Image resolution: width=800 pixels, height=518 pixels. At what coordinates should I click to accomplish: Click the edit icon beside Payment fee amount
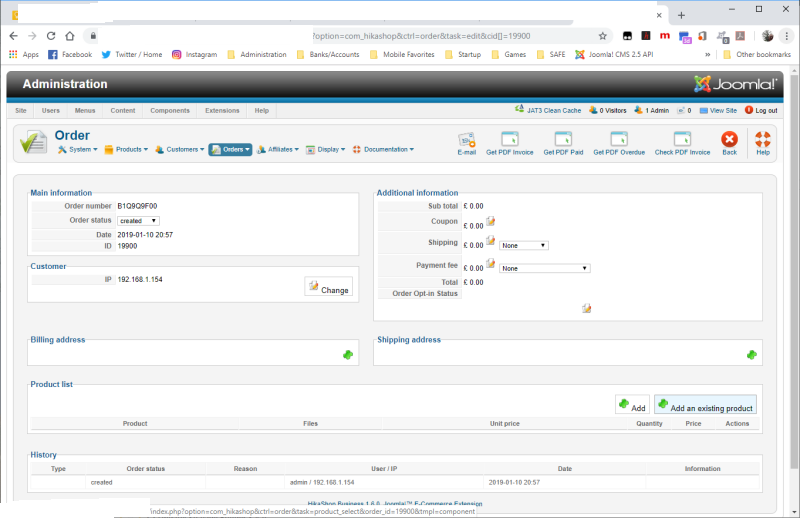click(491, 266)
